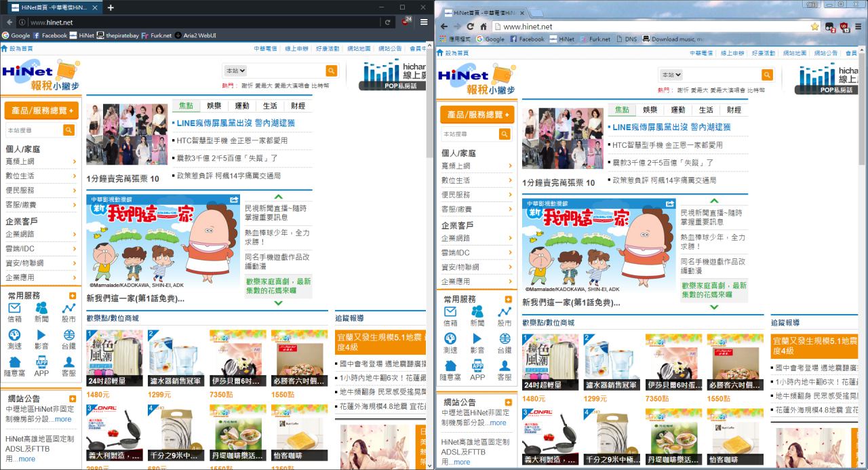Open LINE瘋傳屏風黨出沒 headline in Firefox

(x=235, y=123)
